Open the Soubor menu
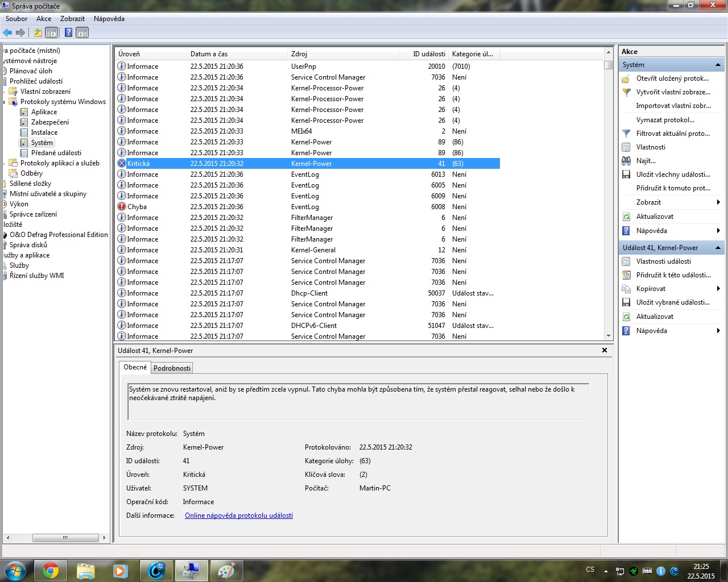Image resolution: width=728 pixels, height=582 pixels. (x=16, y=19)
